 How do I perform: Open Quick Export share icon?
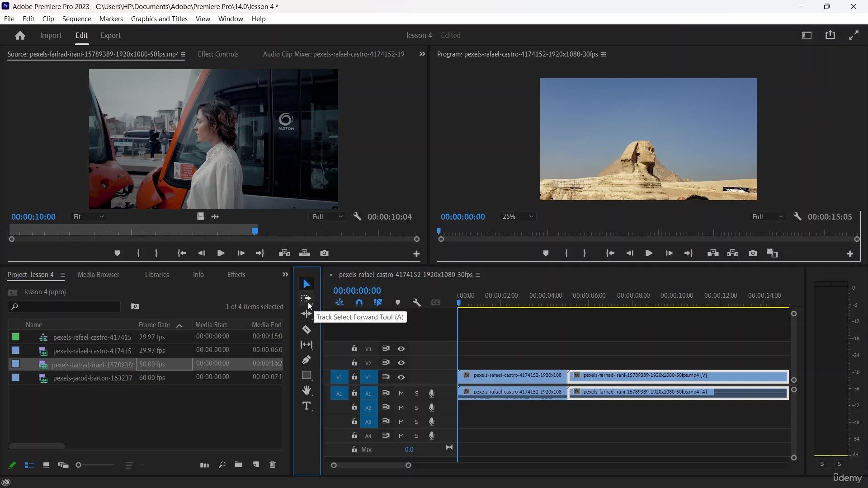pos(830,35)
